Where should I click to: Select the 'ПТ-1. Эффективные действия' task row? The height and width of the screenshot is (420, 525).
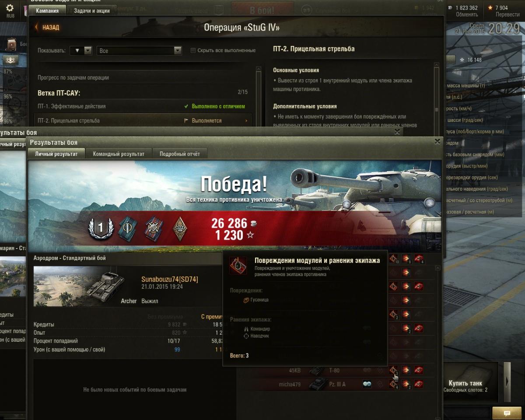143,106
